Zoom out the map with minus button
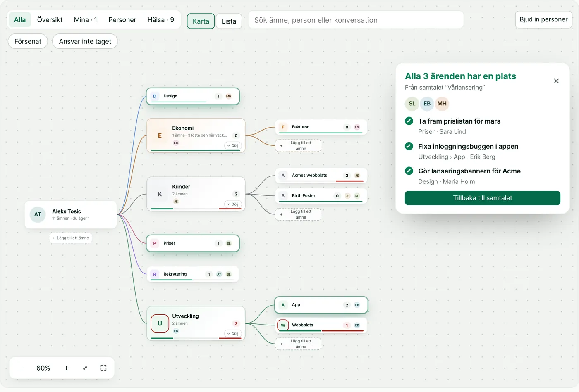The image size is (579, 392). click(20, 368)
